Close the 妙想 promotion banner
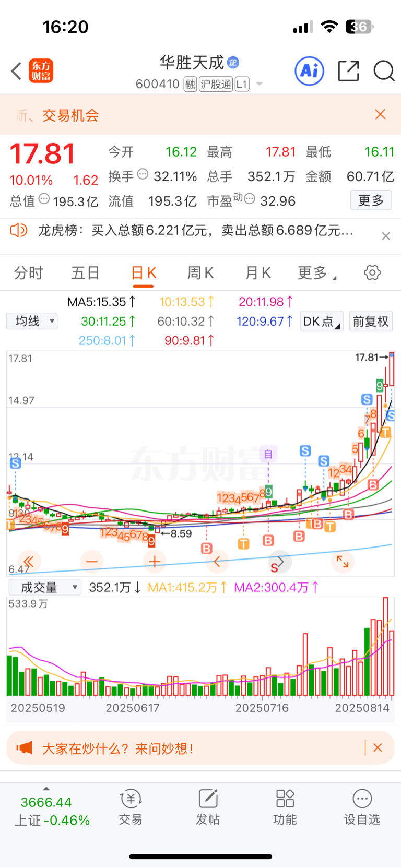 [378, 748]
